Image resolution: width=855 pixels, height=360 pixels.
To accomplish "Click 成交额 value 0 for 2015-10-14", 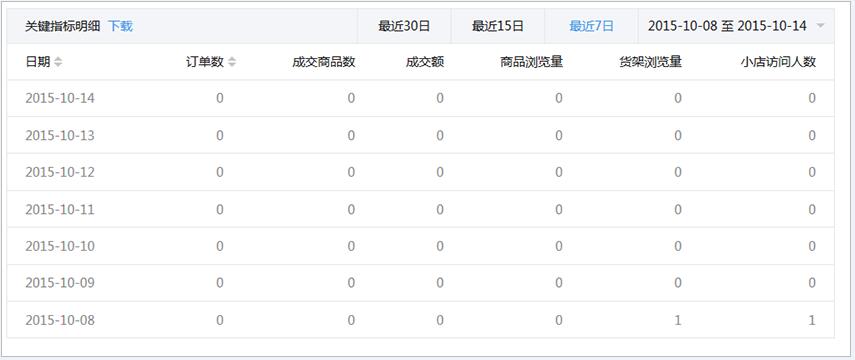I will 440,99.
